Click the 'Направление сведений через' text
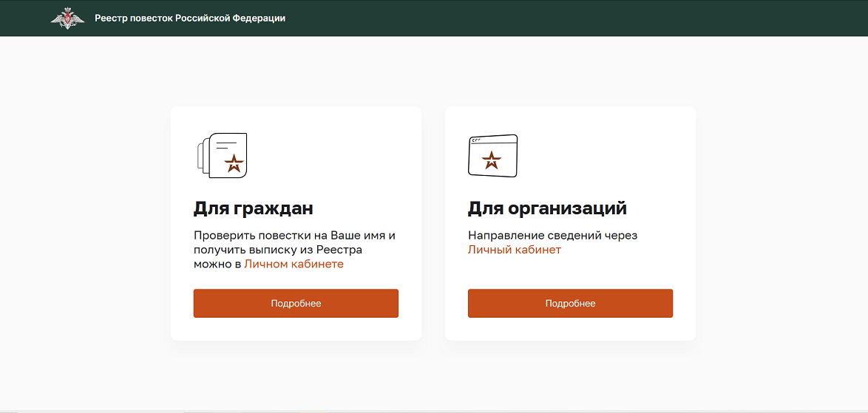Viewport: 868px width, 413px height. coord(552,236)
